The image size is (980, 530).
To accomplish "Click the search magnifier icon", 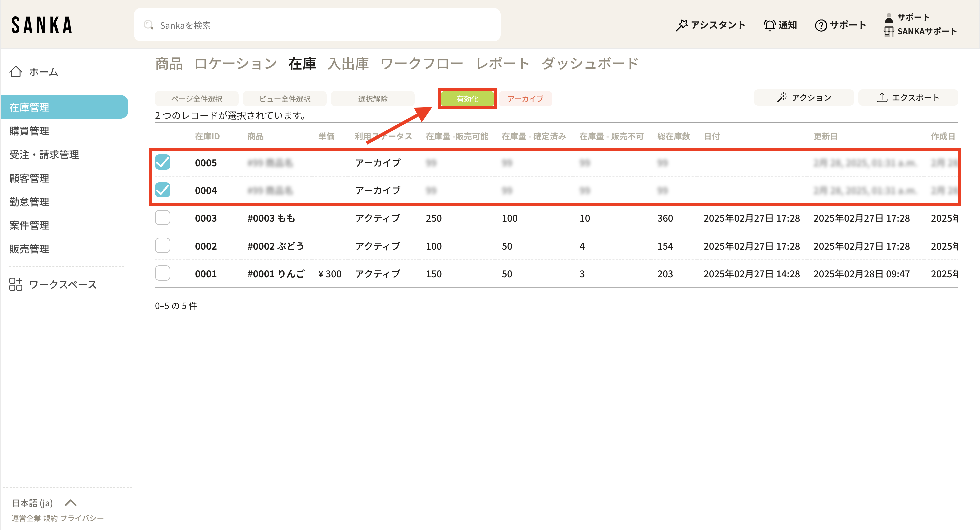I will (x=148, y=25).
